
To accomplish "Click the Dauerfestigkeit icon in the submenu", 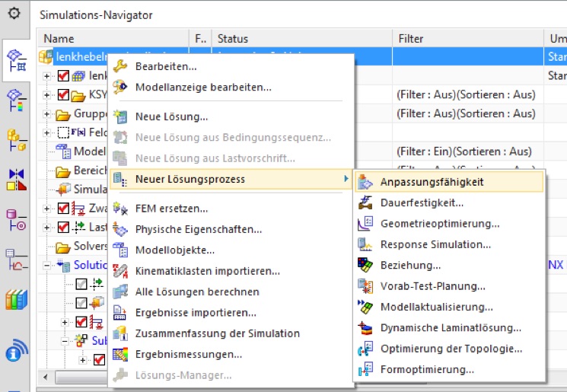I will [367, 202].
